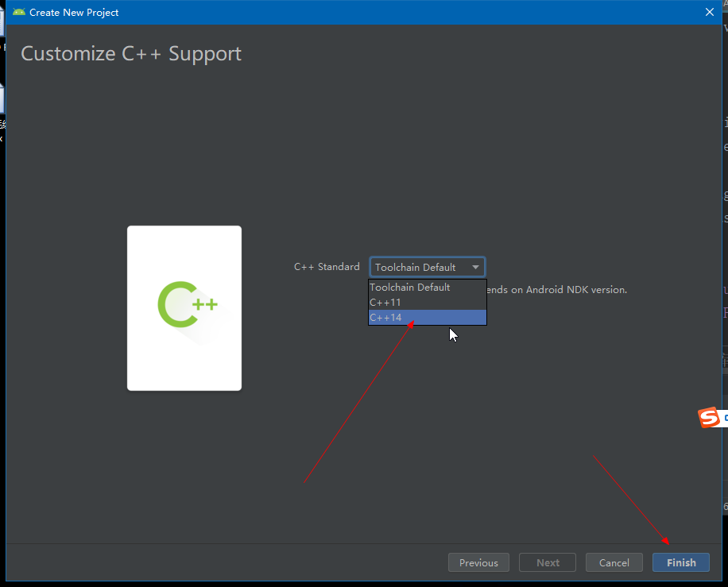
Task: Click the Android icon in title bar
Action: point(19,12)
